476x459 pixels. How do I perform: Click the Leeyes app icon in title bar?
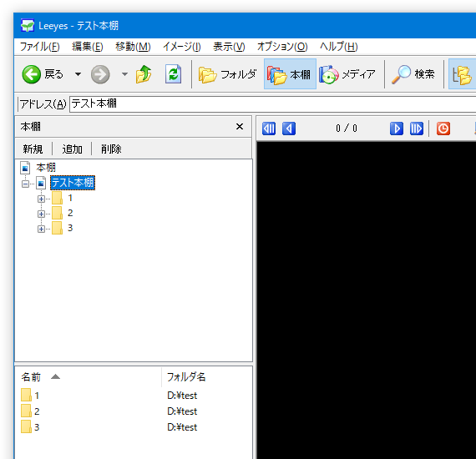(28, 26)
